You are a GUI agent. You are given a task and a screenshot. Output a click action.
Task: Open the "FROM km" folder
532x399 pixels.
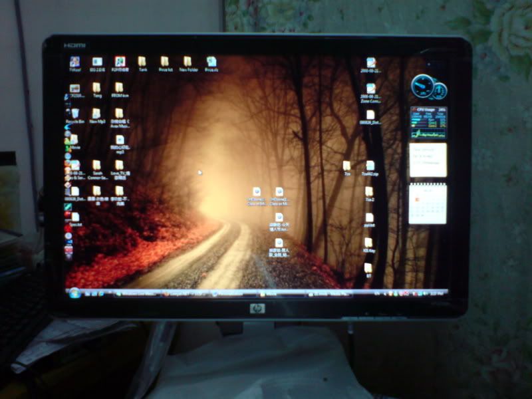click(x=120, y=87)
